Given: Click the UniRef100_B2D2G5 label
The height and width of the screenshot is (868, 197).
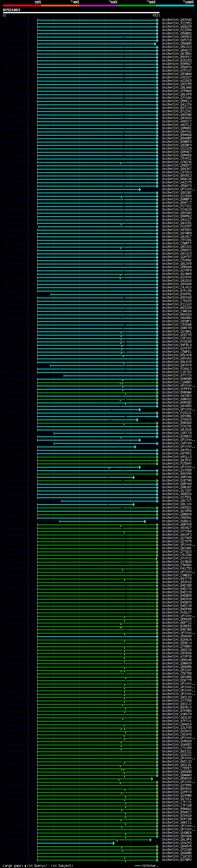Looking at the screenshot, I should click(176, 60).
